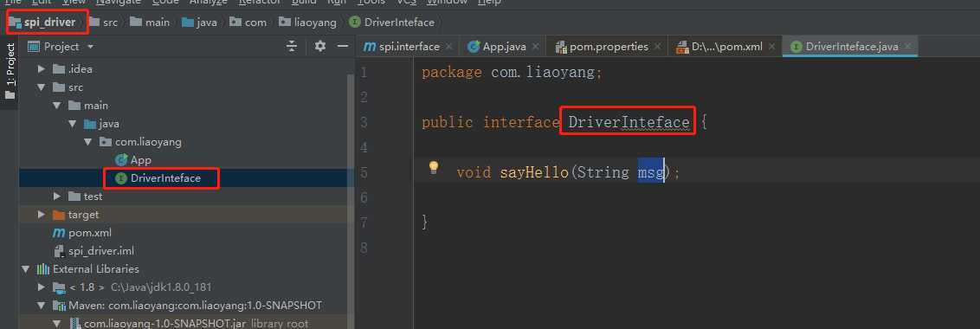Click the 'interface' keyword on line 3

[521, 122]
